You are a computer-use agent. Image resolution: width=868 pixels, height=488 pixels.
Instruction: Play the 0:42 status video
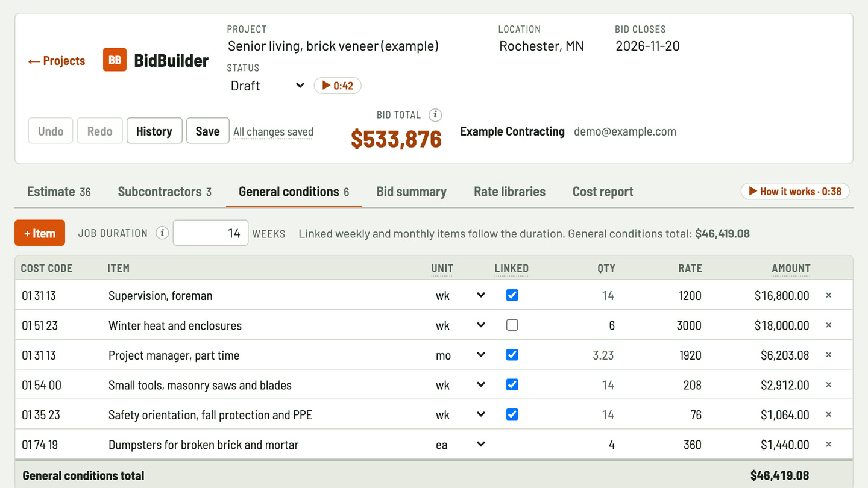pyautogui.click(x=338, y=86)
